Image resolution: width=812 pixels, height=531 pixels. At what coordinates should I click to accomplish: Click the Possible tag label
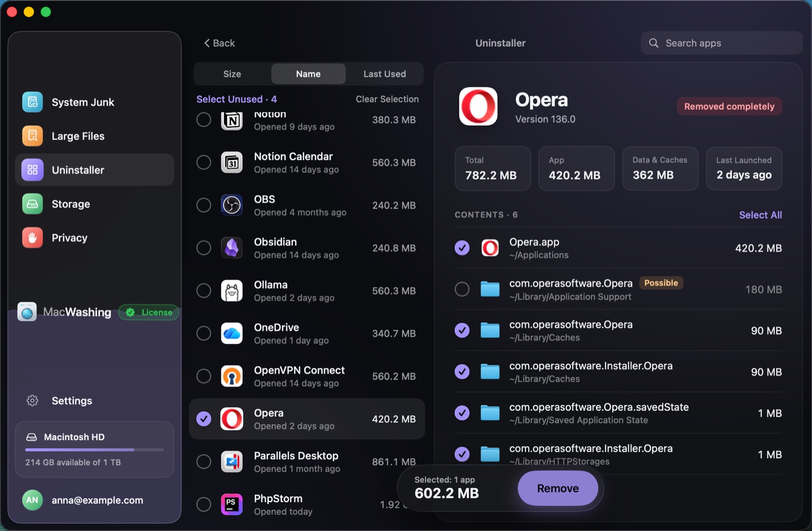(661, 283)
